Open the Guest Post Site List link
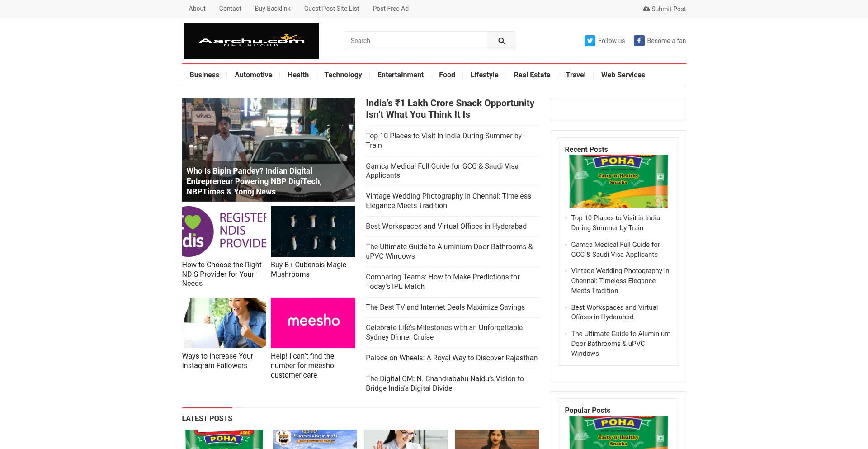868x449 pixels. [331, 9]
